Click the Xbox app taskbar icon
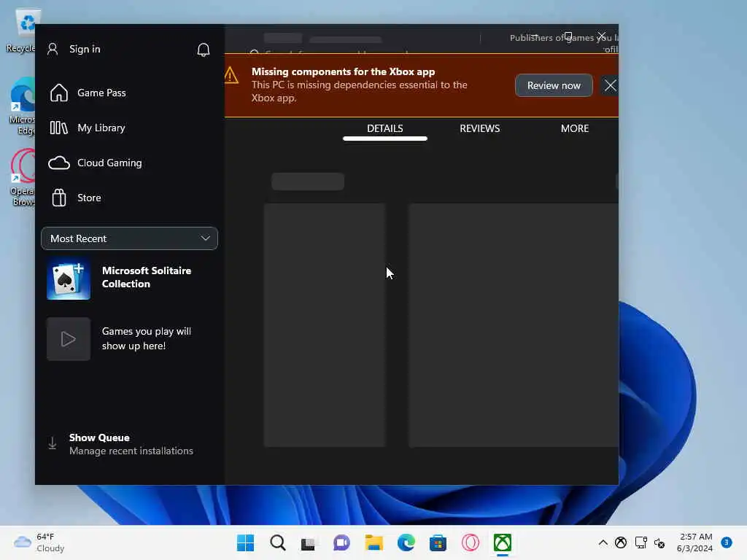747x560 pixels. tap(503, 542)
